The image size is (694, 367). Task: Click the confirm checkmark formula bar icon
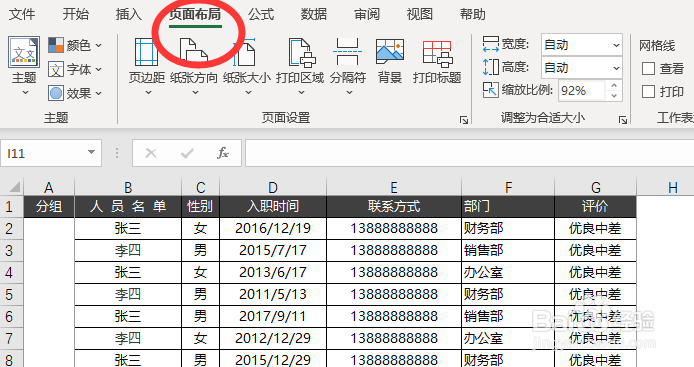point(187,153)
